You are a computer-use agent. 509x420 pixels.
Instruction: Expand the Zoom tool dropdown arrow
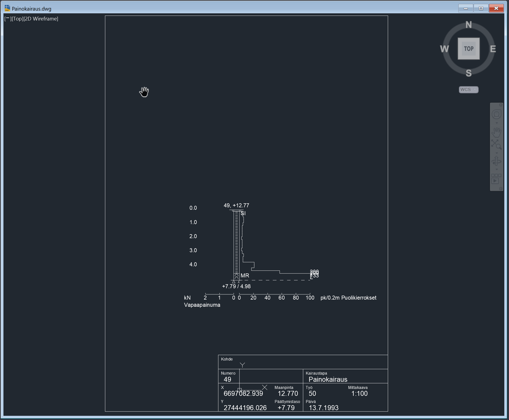497,153
